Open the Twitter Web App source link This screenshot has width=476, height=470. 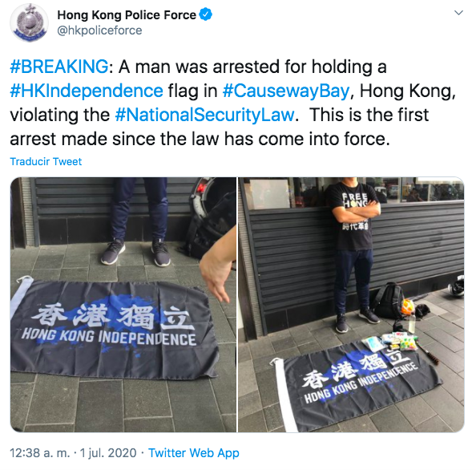point(194,452)
